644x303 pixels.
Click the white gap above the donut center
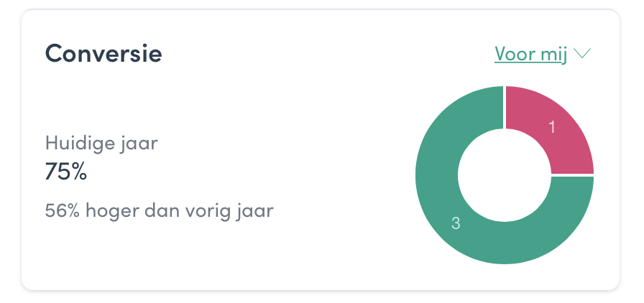(x=505, y=107)
